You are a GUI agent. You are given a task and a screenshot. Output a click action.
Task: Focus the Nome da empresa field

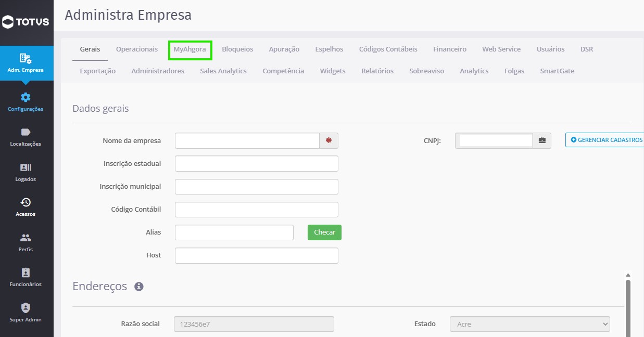pos(247,140)
